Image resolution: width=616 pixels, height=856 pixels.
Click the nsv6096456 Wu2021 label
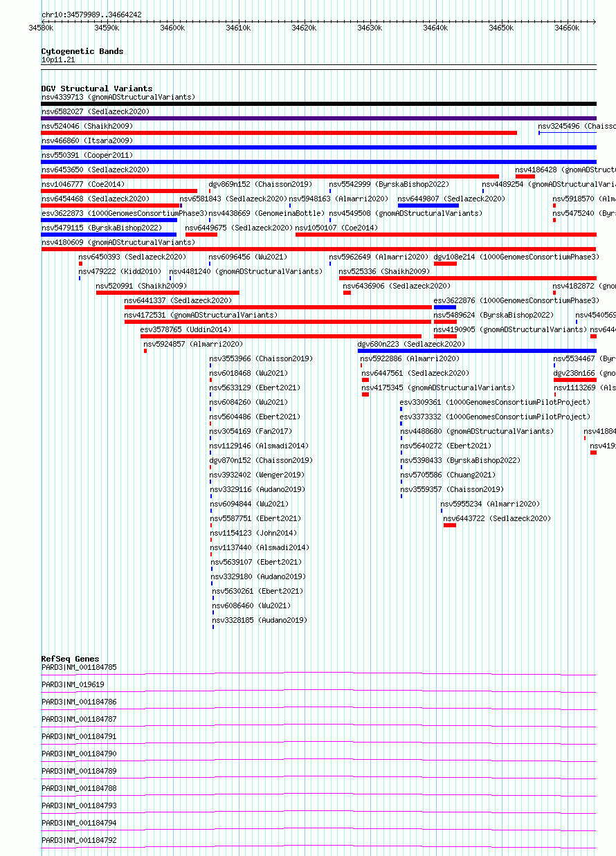tap(248, 257)
